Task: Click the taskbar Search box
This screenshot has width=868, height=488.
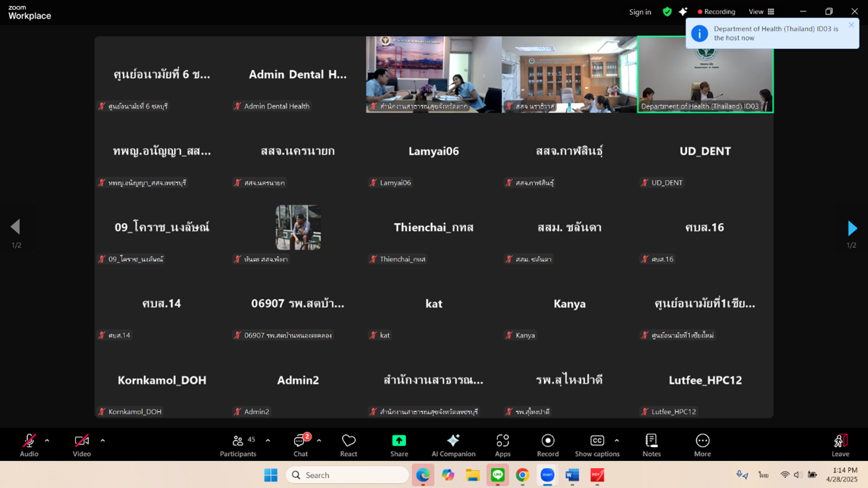Action: (347, 475)
